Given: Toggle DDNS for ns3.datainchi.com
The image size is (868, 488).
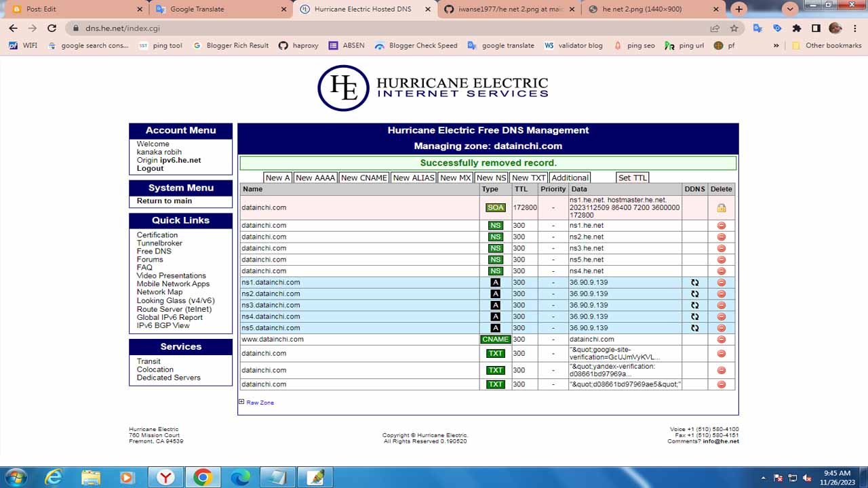Looking at the screenshot, I should click(694, 306).
